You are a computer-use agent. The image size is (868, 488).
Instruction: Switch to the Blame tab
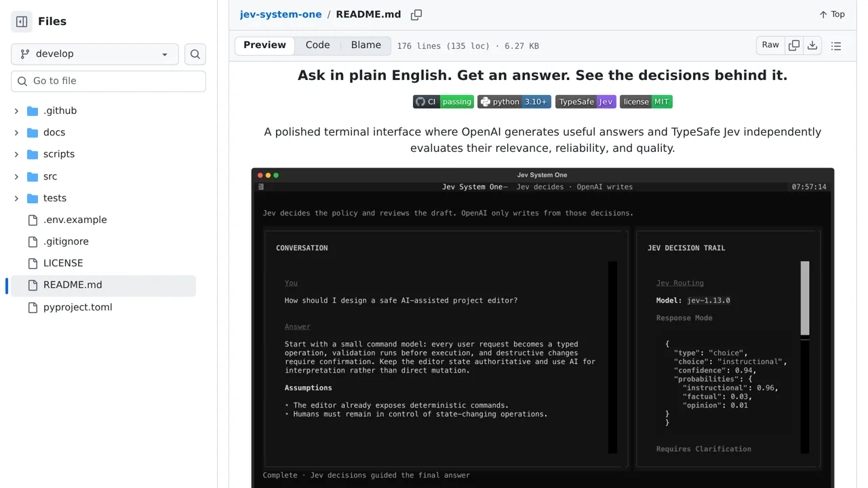point(366,45)
